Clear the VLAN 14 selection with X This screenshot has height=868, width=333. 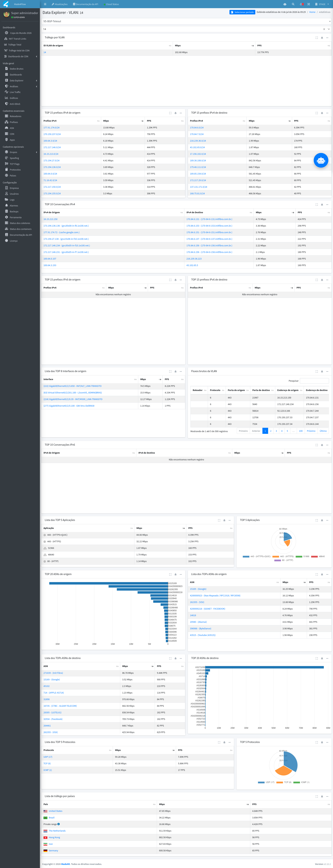(324, 29)
